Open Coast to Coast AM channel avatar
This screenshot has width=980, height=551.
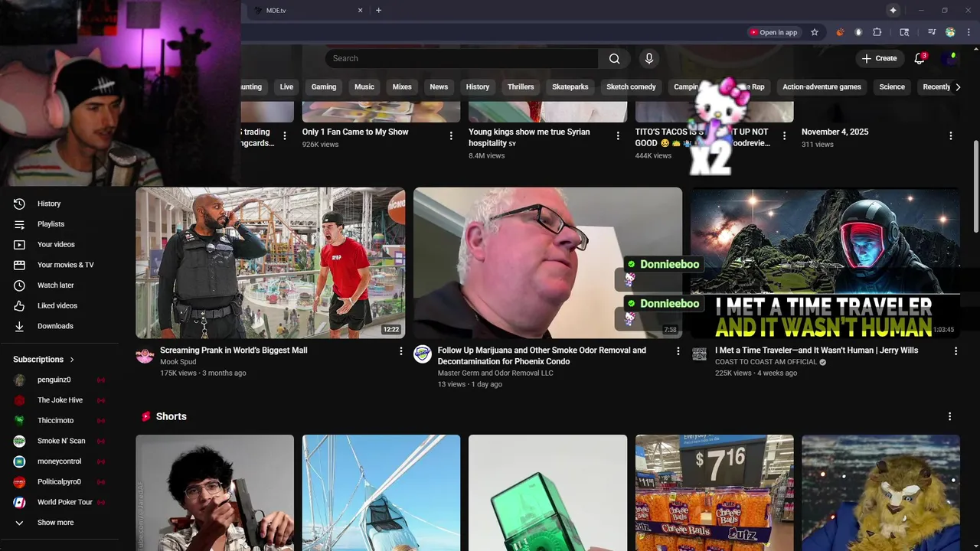pos(700,354)
